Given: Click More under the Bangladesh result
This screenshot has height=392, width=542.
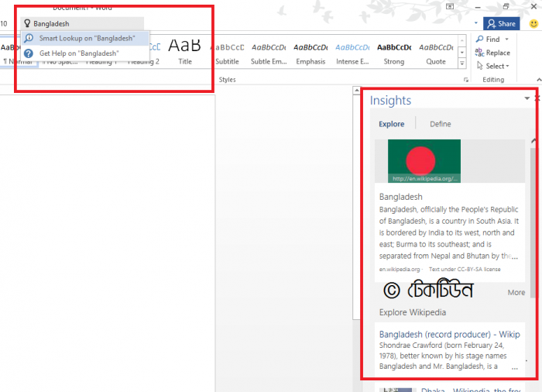Looking at the screenshot, I should pyautogui.click(x=516, y=293).
